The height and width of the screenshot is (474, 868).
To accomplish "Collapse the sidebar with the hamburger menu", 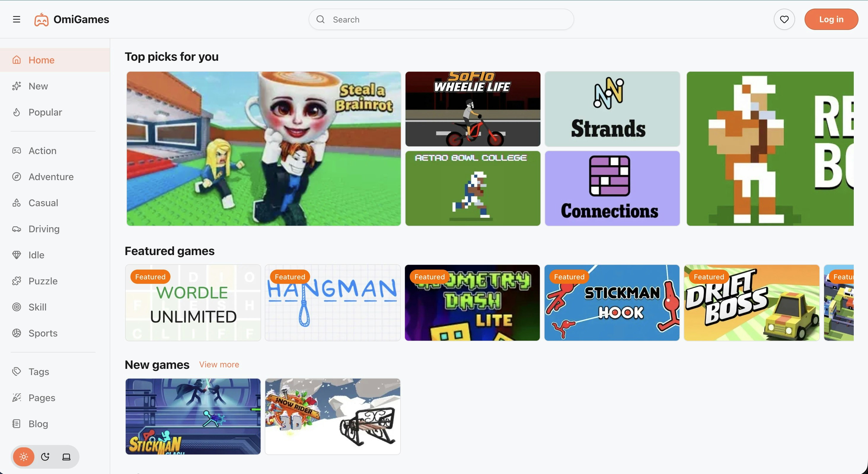I will click(x=17, y=19).
